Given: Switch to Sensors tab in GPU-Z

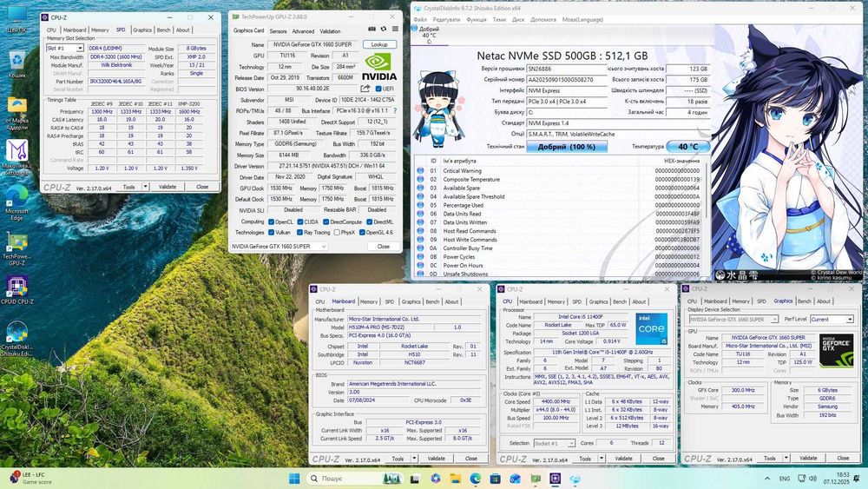Looking at the screenshot, I should pyautogui.click(x=278, y=31).
